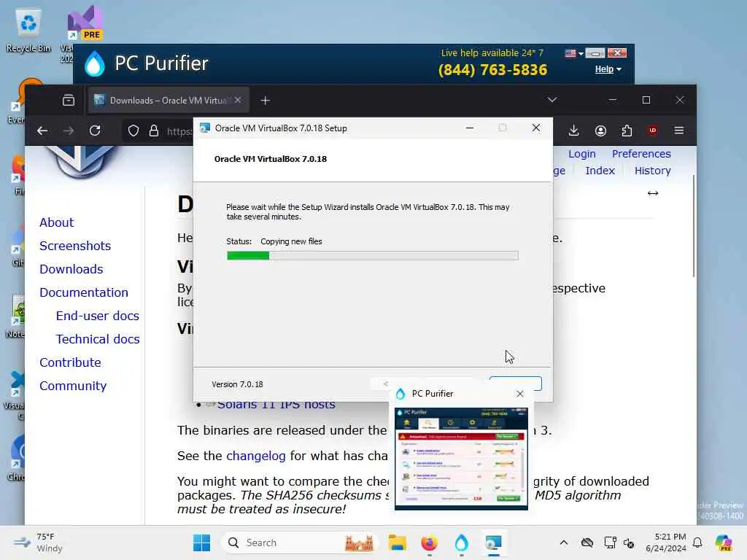Click the Firefox page vertical scrollbar
747x560 pixels.
pos(694,226)
